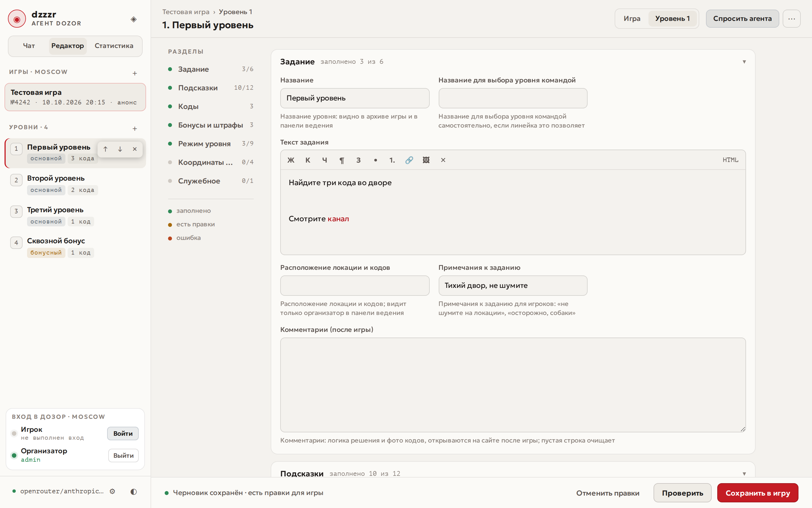Insert paragraph mark (¶) in the task text

click(x=342, y=160)
